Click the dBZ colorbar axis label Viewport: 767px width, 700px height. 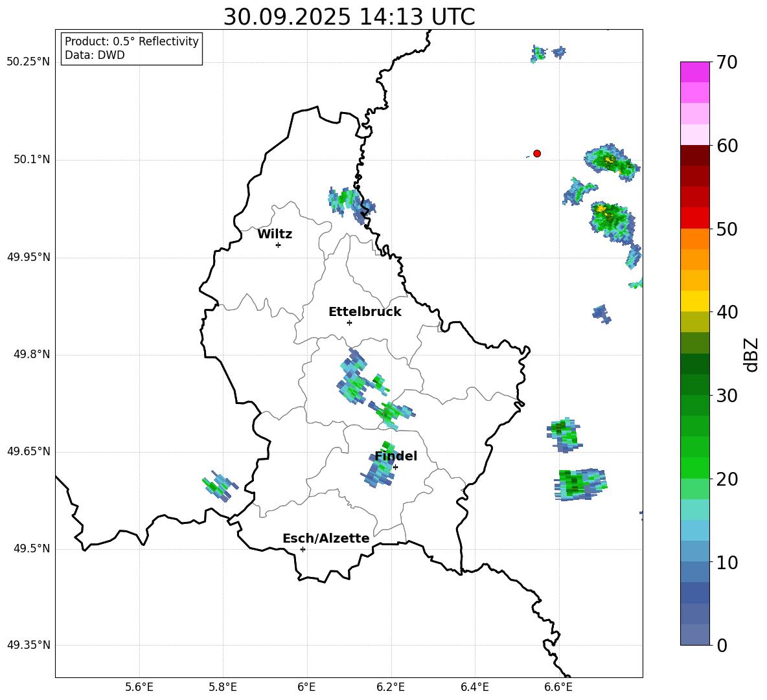pyautogui.click(x=752, y=354)
